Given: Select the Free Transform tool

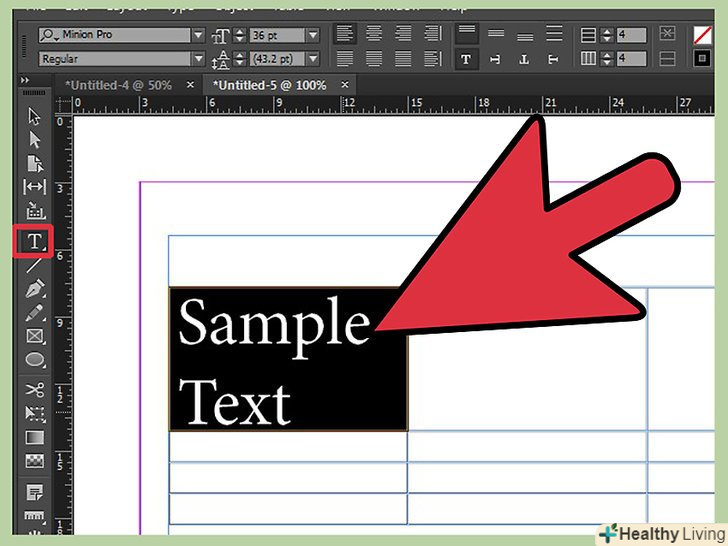Looking at the screenshot, I should (35, 413).
